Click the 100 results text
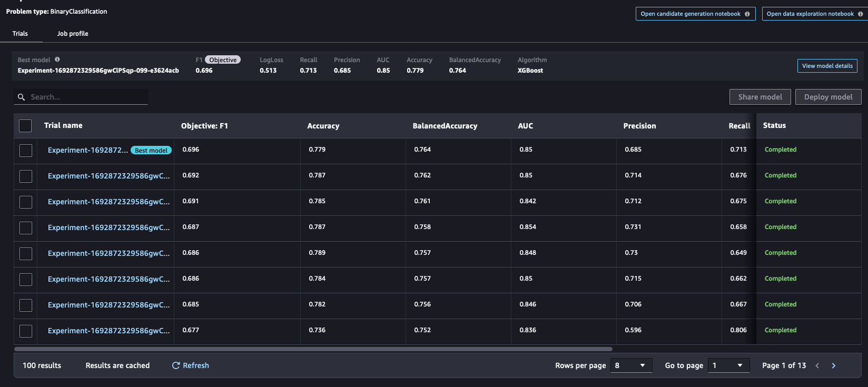The width and height of the screenshot is (868, 387). click(x=42, y=365)
